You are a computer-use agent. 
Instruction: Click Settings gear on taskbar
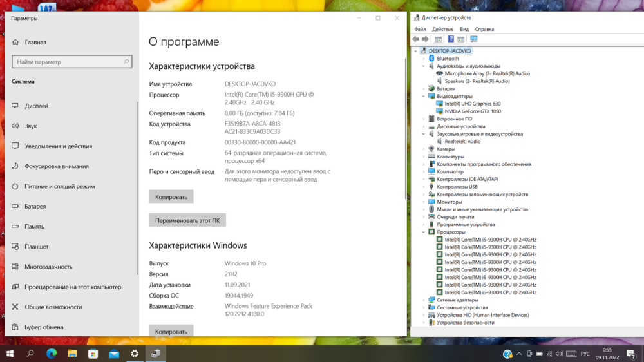[x=135, y=354]
